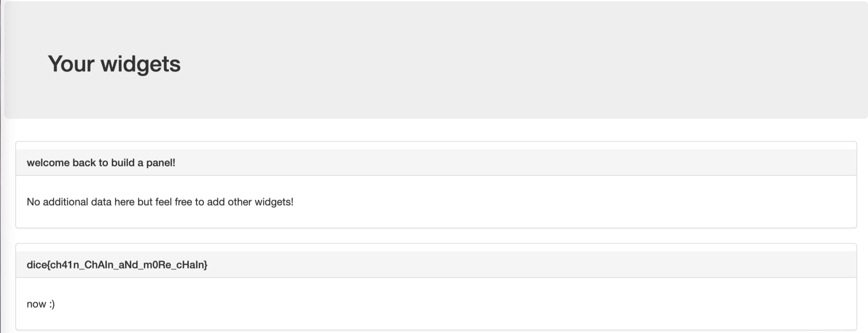
Task: Click the word "now" in second panel
Action: tap(36, 304)
